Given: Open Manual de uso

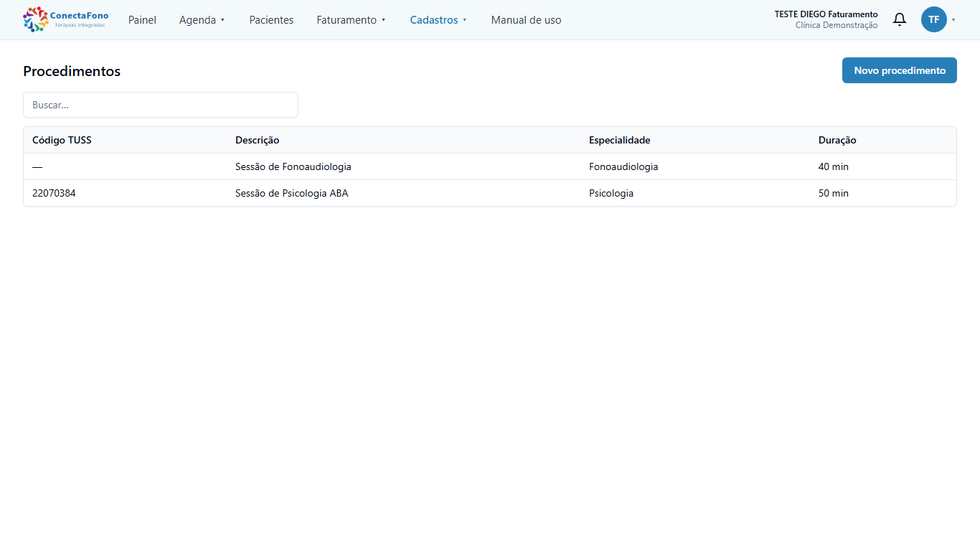Looking at the screenshot, I should tap(526, 20).
